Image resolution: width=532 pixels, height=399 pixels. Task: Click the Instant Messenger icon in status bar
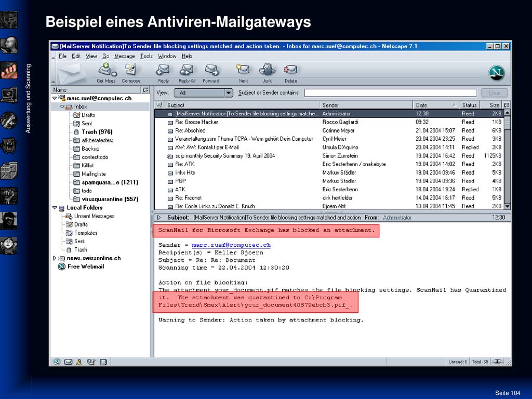click(x=79, y=362)
